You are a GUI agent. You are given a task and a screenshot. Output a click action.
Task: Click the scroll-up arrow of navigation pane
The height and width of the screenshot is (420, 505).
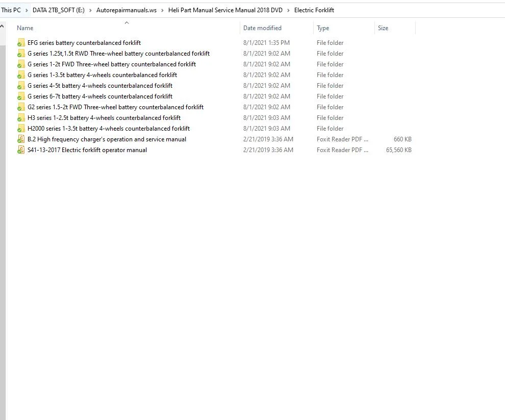(x=2, y=27)
